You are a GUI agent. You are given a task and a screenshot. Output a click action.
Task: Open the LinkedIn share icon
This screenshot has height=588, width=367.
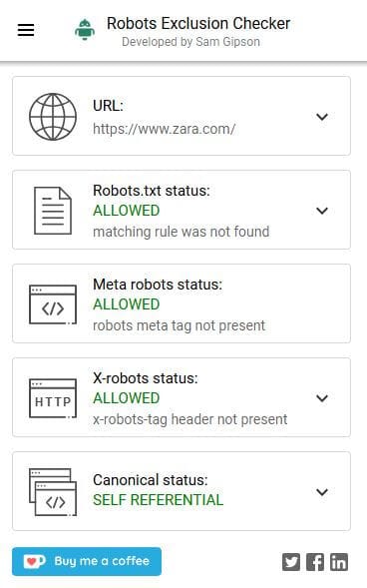click(x=339, y=562)
